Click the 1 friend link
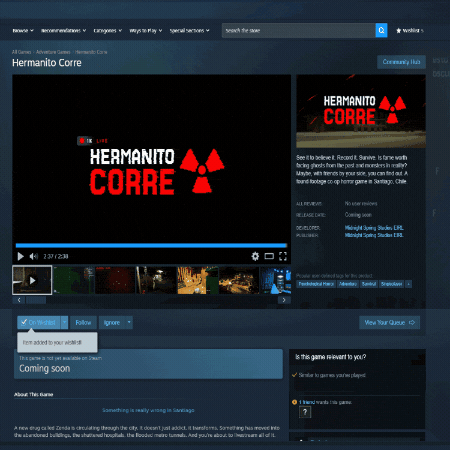 307,402
